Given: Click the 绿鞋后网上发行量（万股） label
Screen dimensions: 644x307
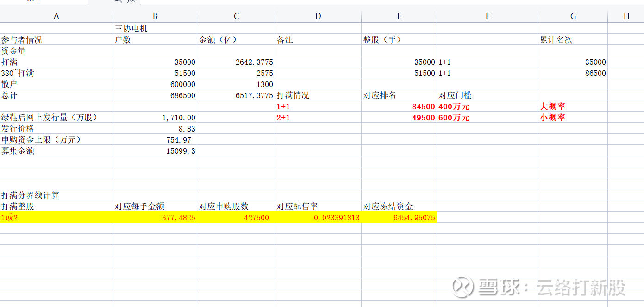Looking at the screenshot, I should (x=56, y=117).
